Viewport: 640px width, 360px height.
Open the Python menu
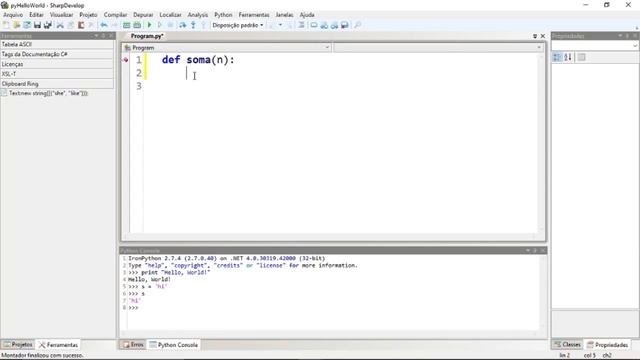click(223, 15)
